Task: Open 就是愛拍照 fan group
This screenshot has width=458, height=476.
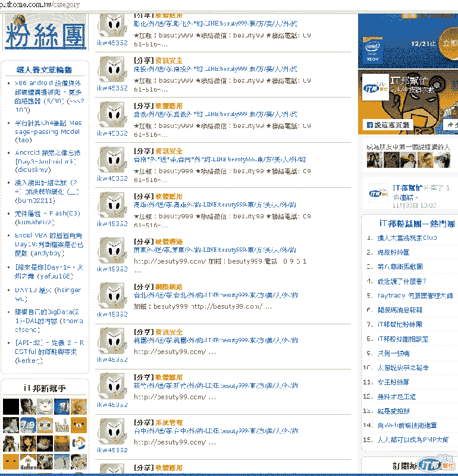Action: tap(393, 411)
